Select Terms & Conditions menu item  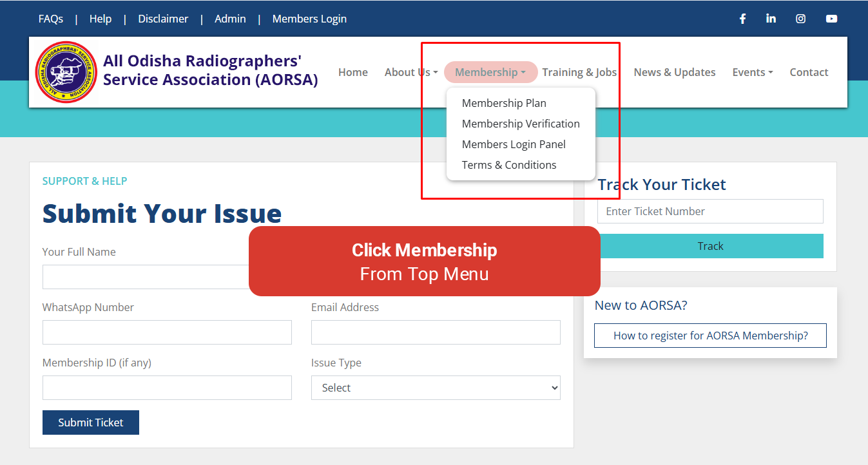pos(509,165)
